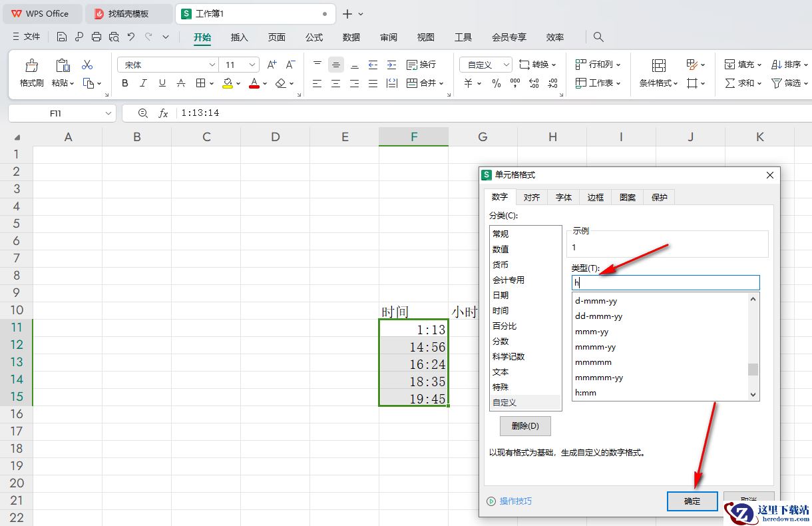Toggle Underline formatting
This screenshot has height=526, width=812.
pyautogui.click(x=162, y=83)
